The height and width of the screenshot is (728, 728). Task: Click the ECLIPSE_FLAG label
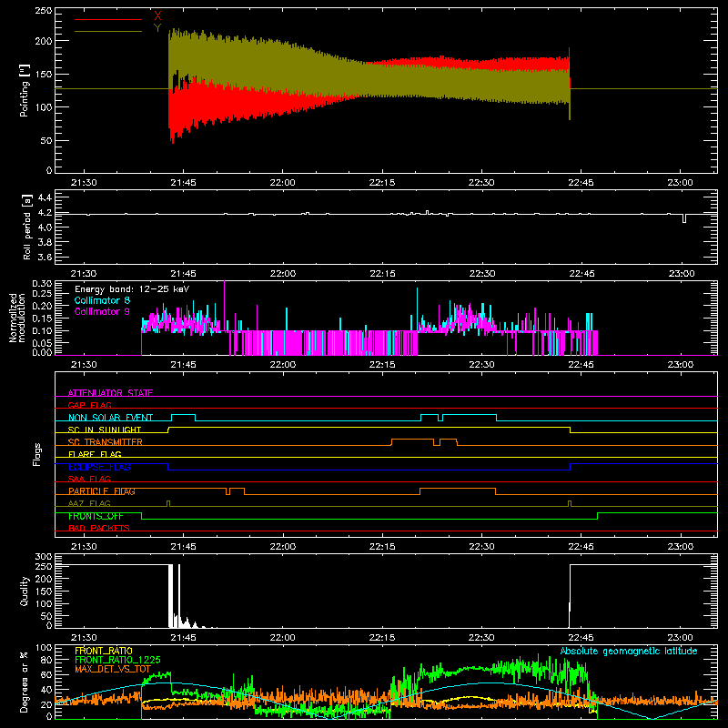coord(99,467)
